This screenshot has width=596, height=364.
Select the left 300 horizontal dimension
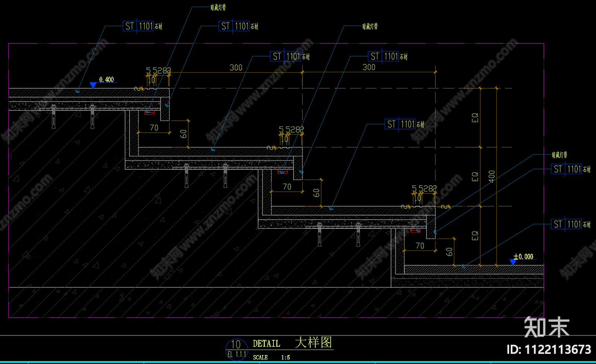coord(236,68)
